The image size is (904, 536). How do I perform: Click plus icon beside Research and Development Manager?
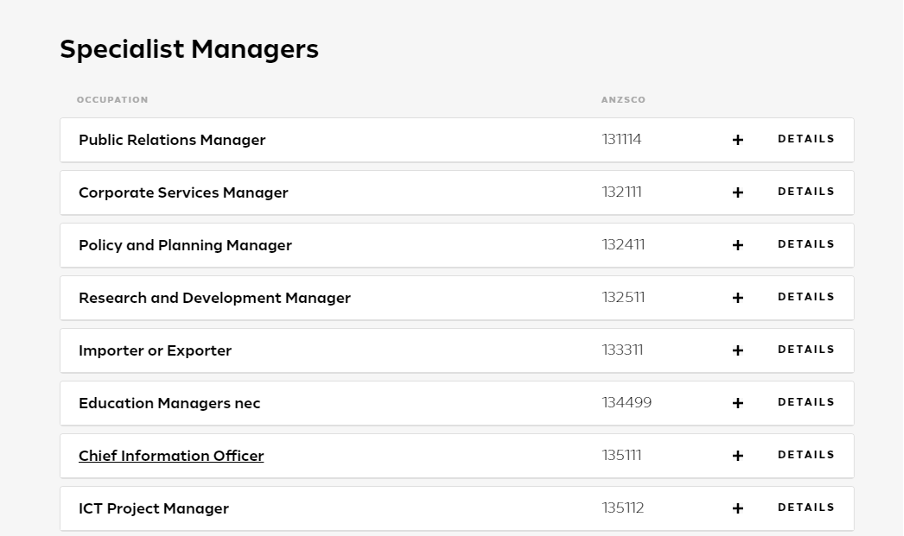tap(738, 298)
